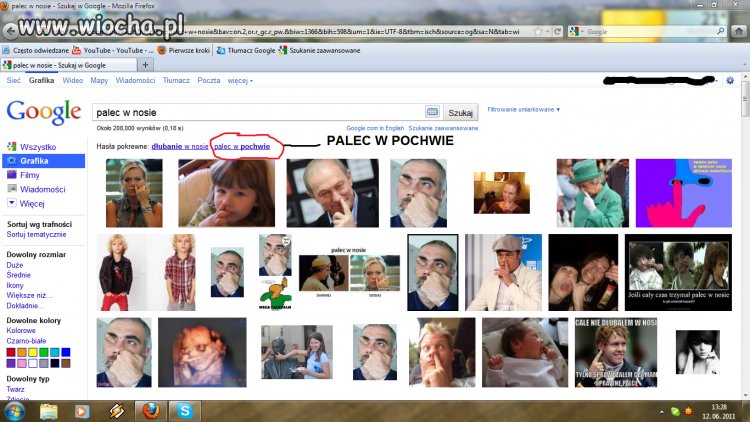Open Skype from the taskbar
Screen dimensions: 750x422
tap(184, 411)
